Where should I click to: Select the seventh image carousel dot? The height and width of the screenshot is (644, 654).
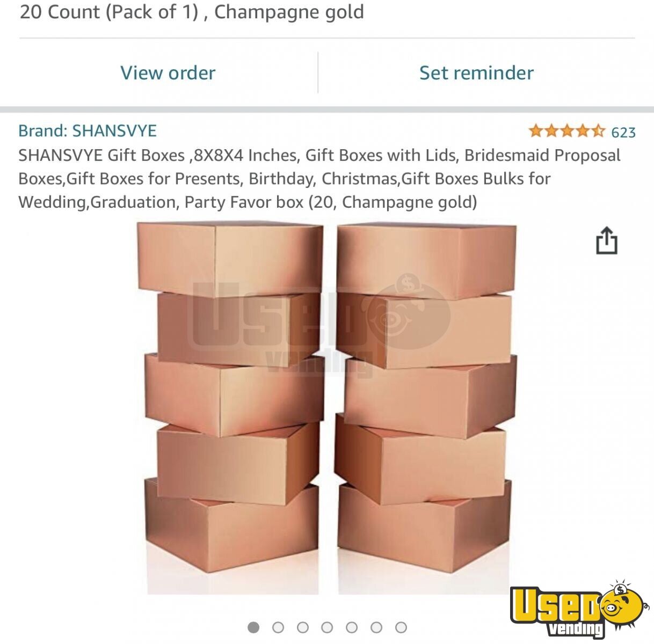(401, 627)
